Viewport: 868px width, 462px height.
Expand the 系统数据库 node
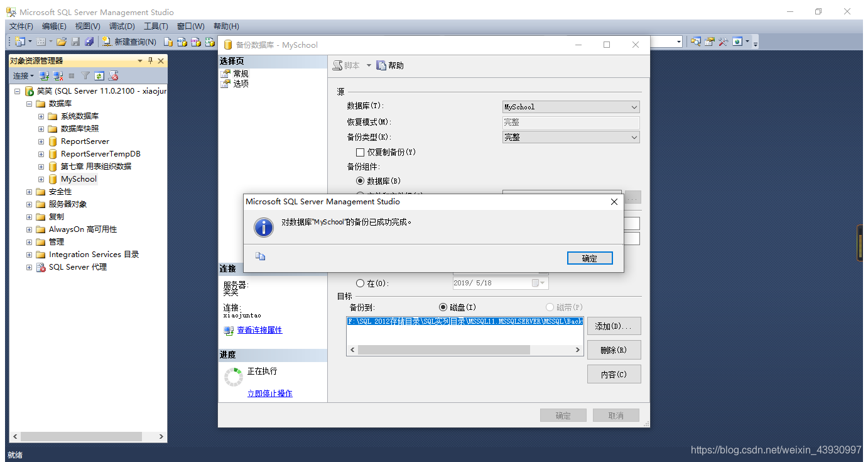coord(41,116)
